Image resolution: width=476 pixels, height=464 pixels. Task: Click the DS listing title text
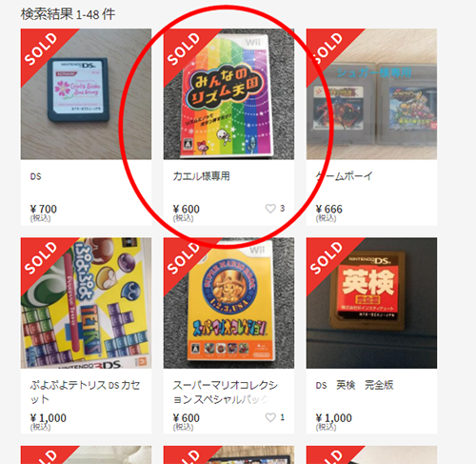pyautogui.click(x=36, y=176)
